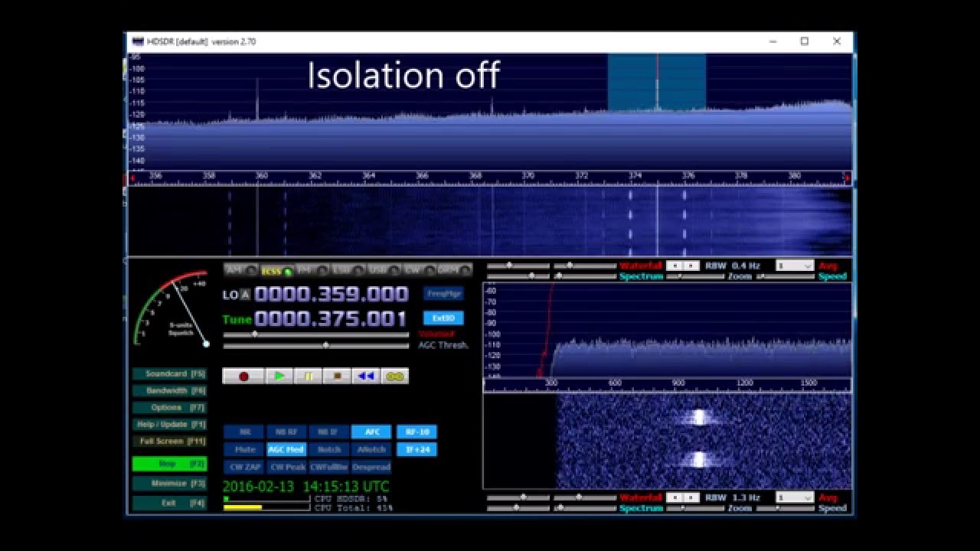Select ECSS demodulation mode

coord(276,270)
